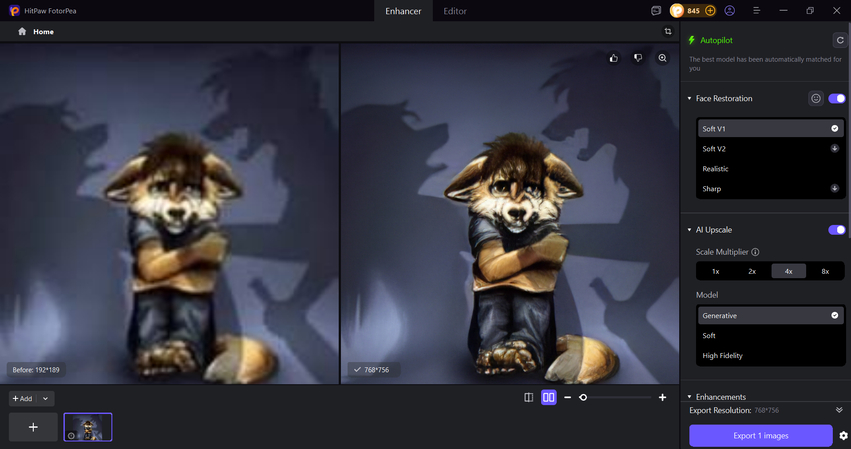Click the face detection smiley icon

(816, 98)
